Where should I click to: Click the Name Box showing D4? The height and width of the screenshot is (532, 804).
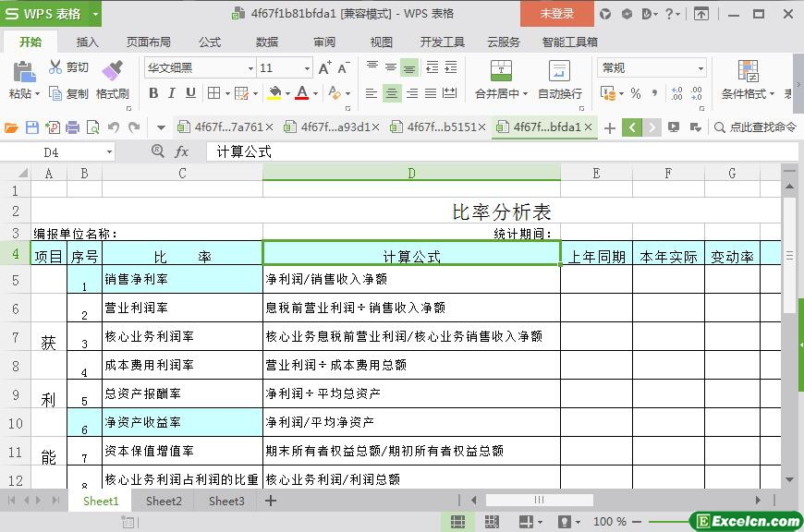tap(65, 151)
